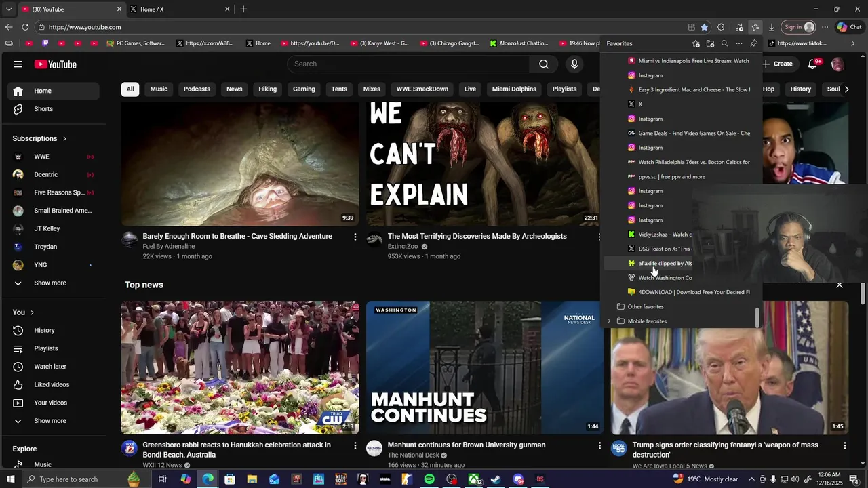Open Watch later in sidebar
868x488 pixels.
pos(50,367)
